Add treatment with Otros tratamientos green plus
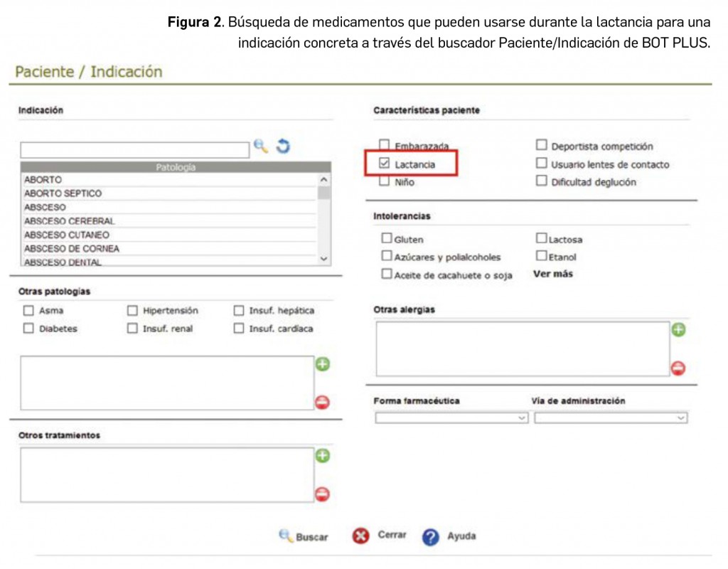Image resolution: width=728 pixels, height=569 pixels. [323, 456]
